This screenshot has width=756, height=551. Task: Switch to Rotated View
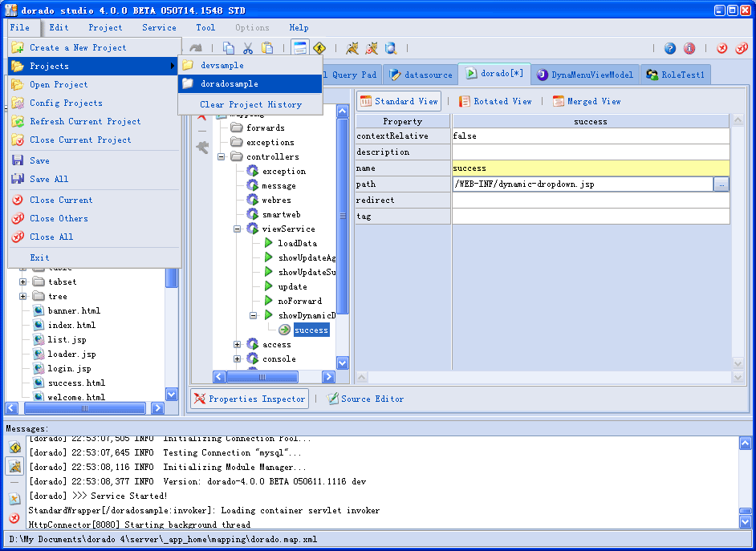click(x=494, y=101)
